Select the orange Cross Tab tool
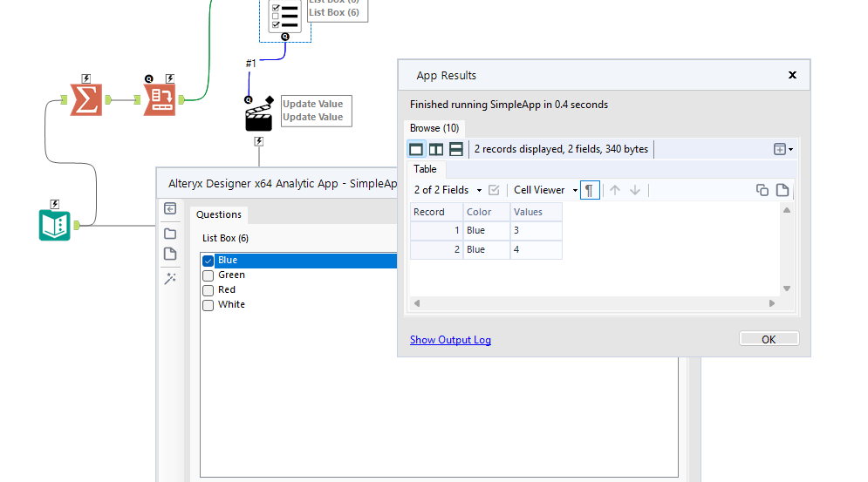The image size is (868, 482). (160, 99)
